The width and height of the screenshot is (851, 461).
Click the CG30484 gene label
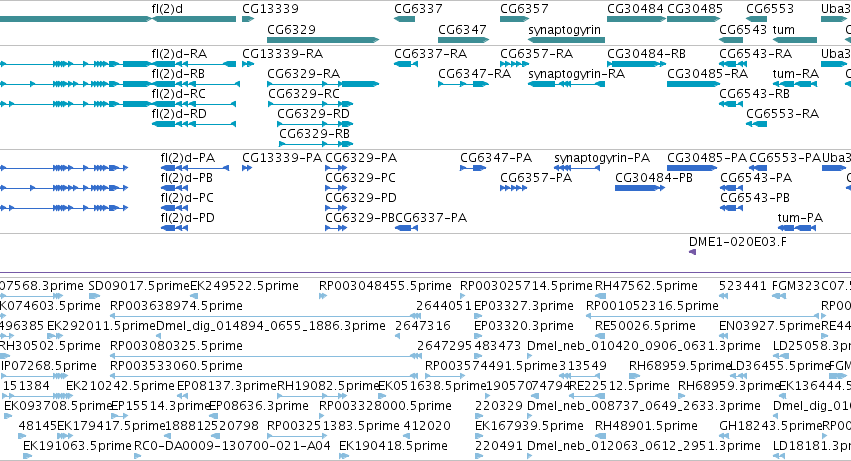click(636, 9)
